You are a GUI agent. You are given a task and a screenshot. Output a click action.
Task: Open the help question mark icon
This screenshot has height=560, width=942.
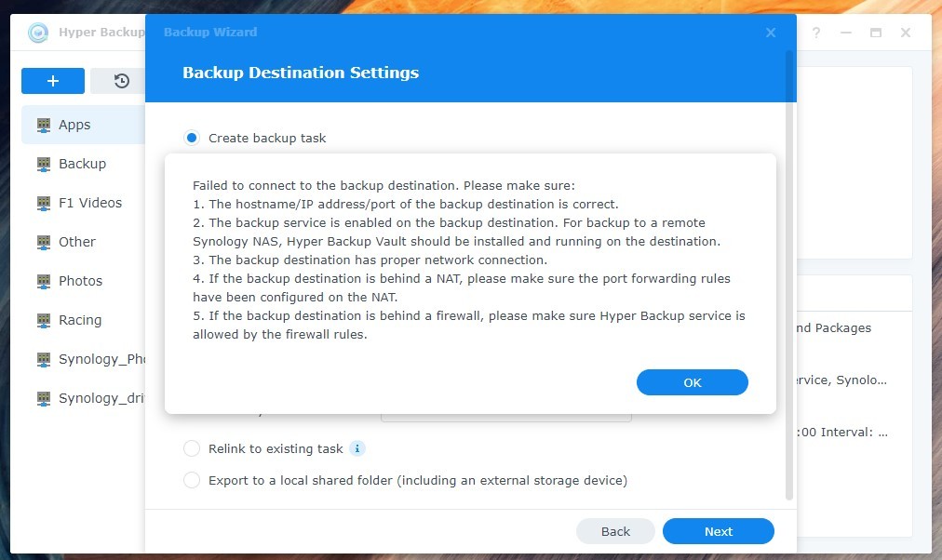pyautogui.click(x=816, y=33)
